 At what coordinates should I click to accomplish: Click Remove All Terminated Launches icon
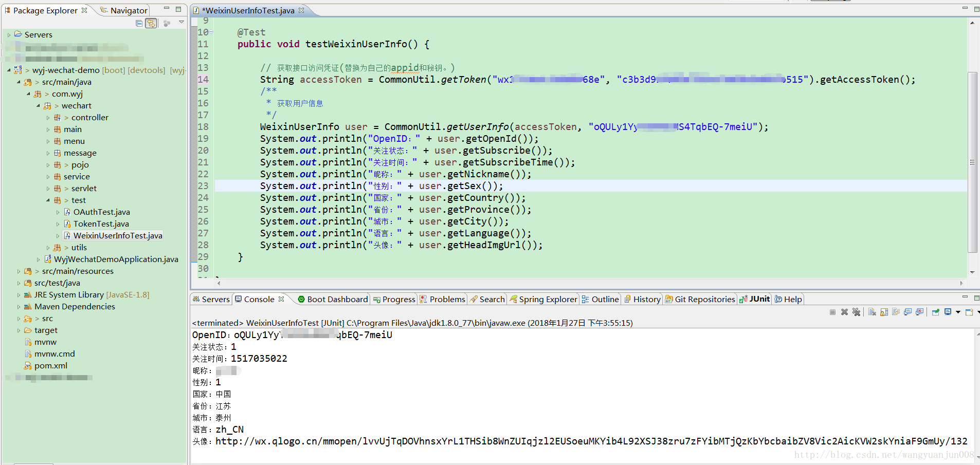856,312
